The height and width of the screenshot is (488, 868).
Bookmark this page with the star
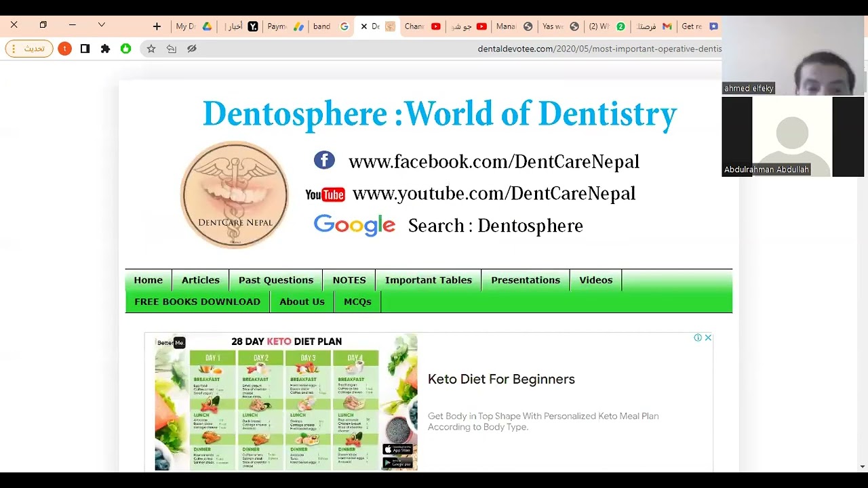click(151, 49)
